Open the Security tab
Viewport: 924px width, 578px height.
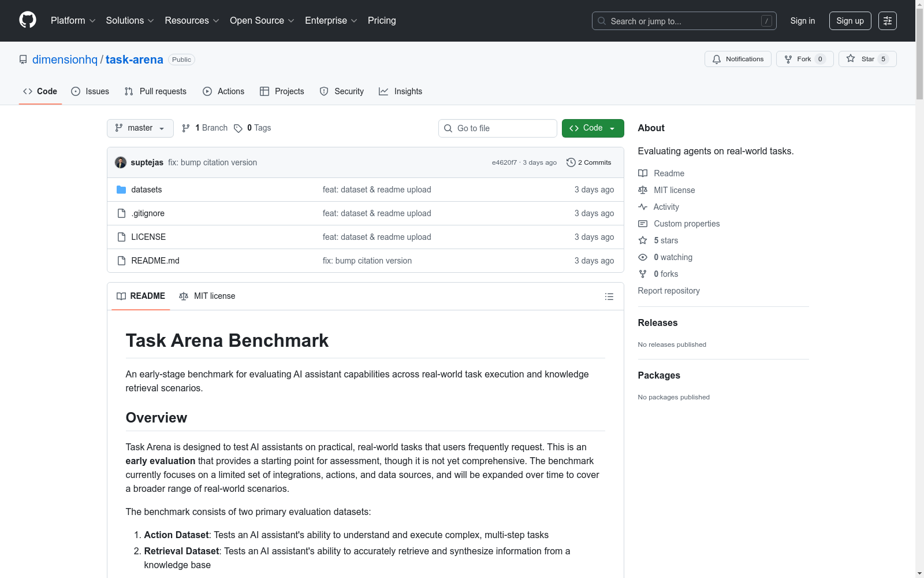pos(342,91)
